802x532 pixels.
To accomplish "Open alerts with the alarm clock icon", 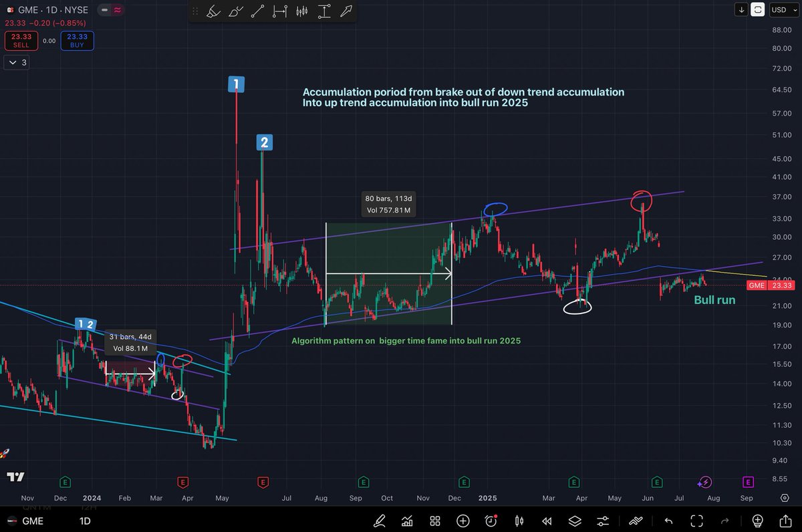I will (491, 521).
